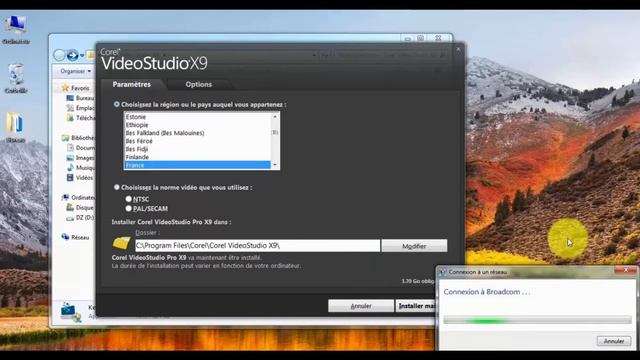Click the yellow folder icon beside path

point(122,242)
